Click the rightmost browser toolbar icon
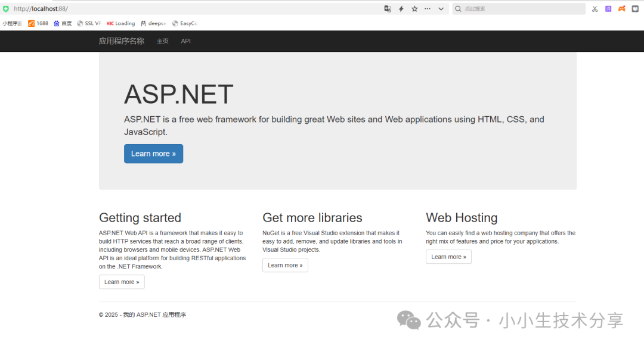 point(635,9)
